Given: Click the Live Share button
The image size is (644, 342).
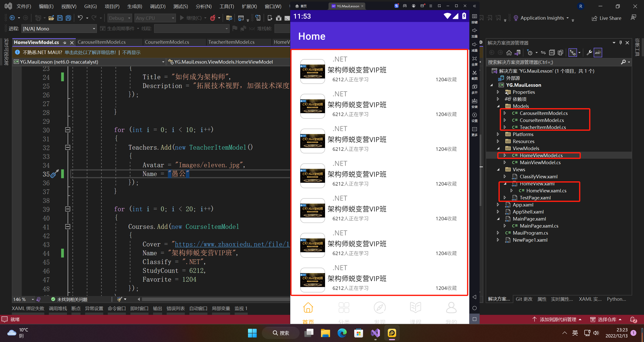Looking at the screenshot, I should 606,18.
